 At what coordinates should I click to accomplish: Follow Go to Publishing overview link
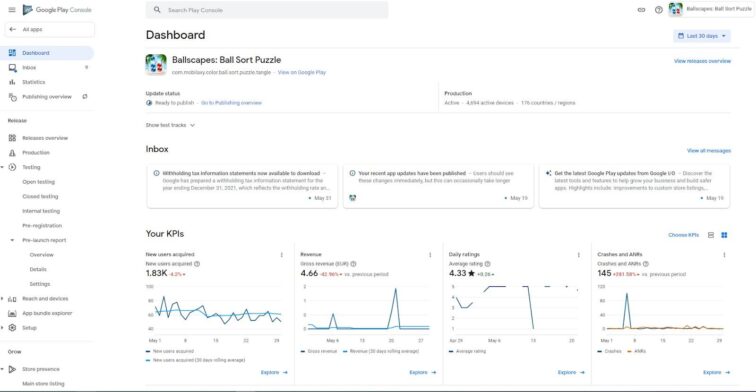click(x=231, y=103)
